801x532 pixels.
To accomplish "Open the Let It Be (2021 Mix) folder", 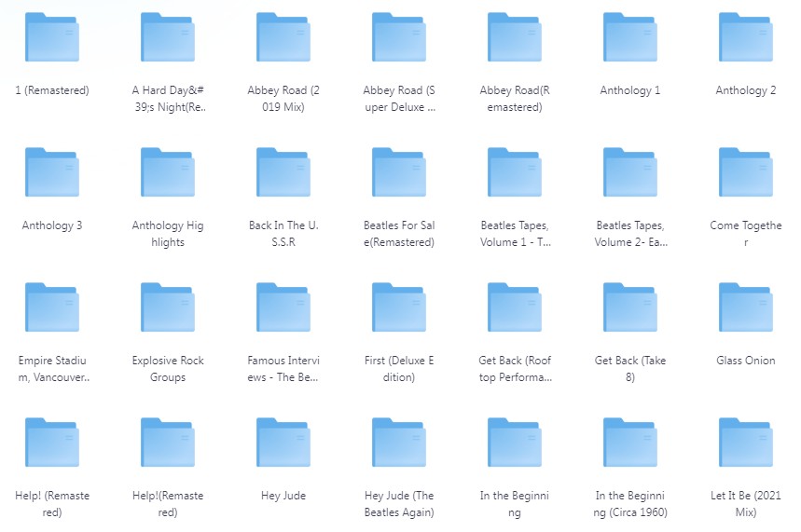I will 746,443.
